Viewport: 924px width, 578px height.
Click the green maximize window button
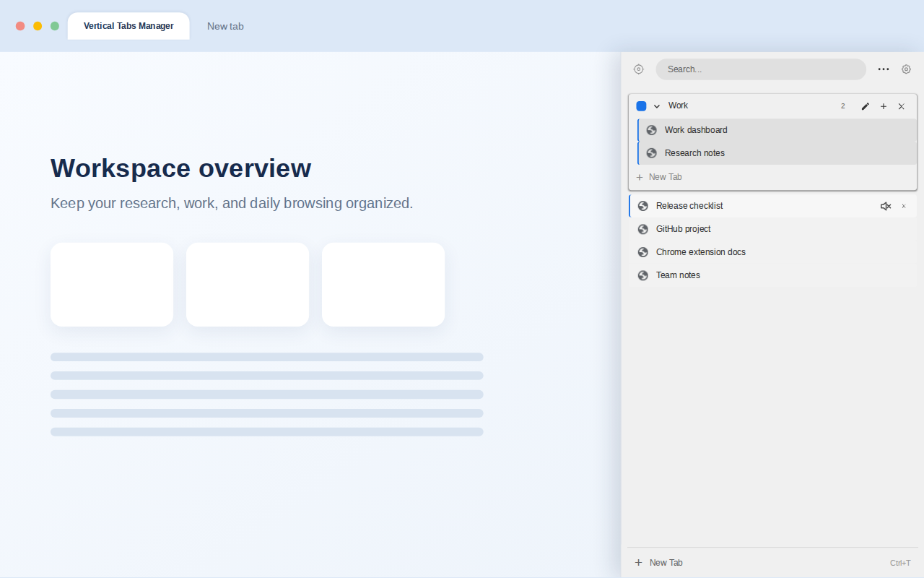tap(55, 26)
